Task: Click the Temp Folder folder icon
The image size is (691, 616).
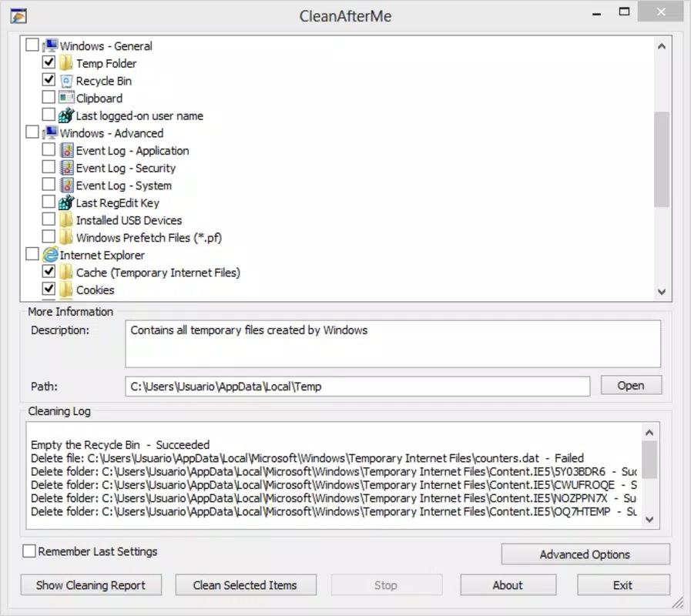Action: tap(66, 63)
